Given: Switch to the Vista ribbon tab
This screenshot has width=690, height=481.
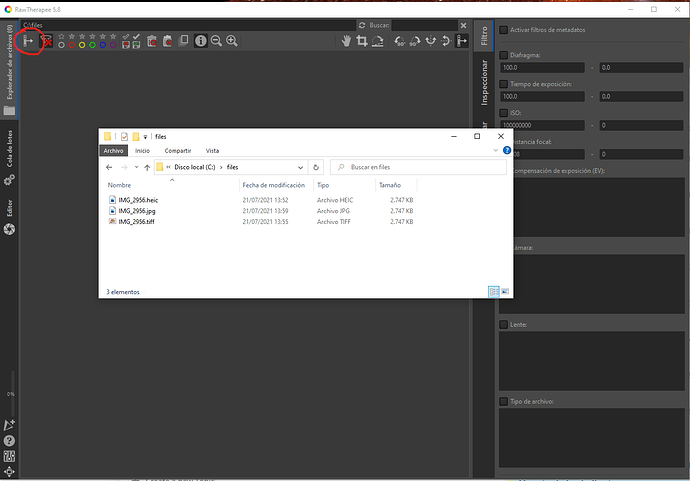Looking at the screenshot, I should pos(212,150).
